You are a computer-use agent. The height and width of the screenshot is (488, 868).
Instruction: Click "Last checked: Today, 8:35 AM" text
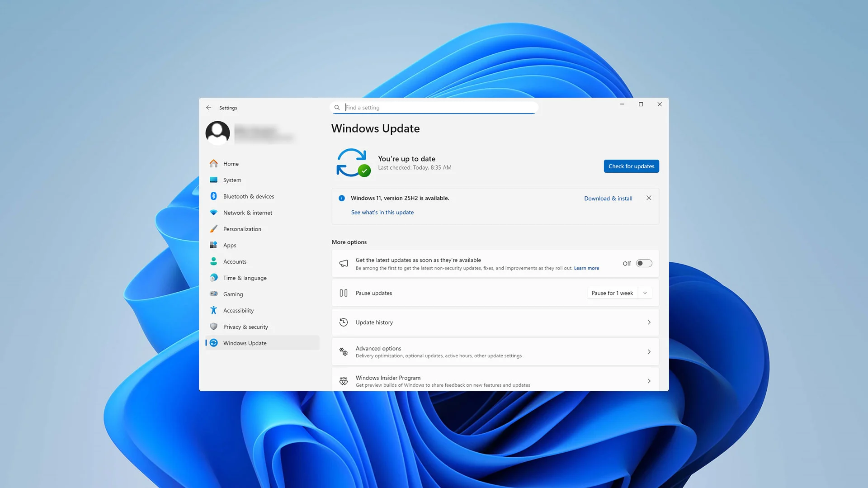coord(415,168)
